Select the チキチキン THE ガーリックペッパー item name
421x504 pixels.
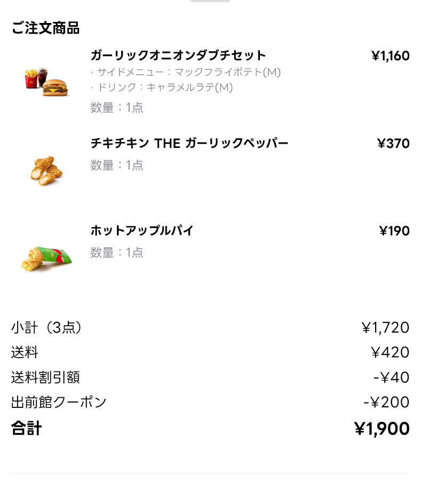point(189,143)
